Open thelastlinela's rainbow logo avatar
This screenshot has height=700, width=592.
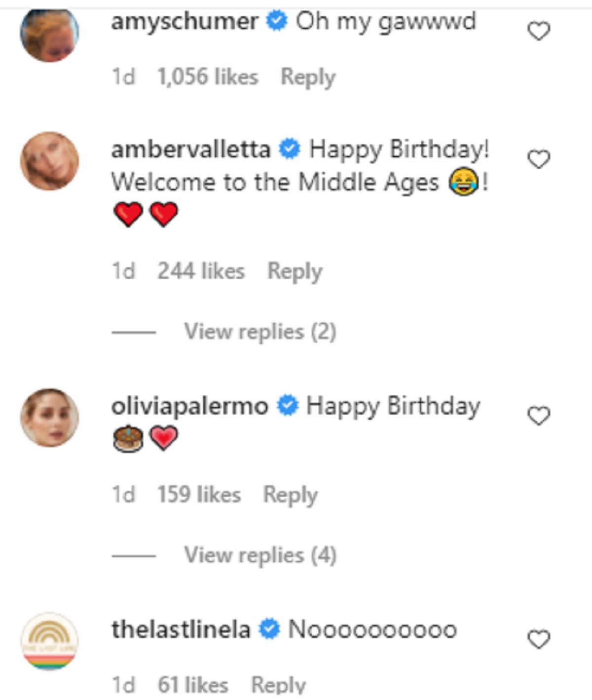pos(49,641)
